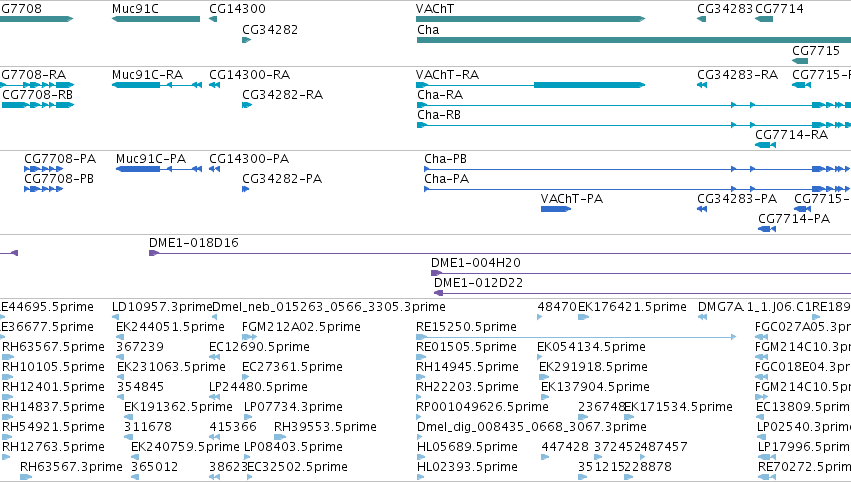Click the RE15250.5prime EST label
This screenshot has height=482, width=851.
(x=466, y=327)
